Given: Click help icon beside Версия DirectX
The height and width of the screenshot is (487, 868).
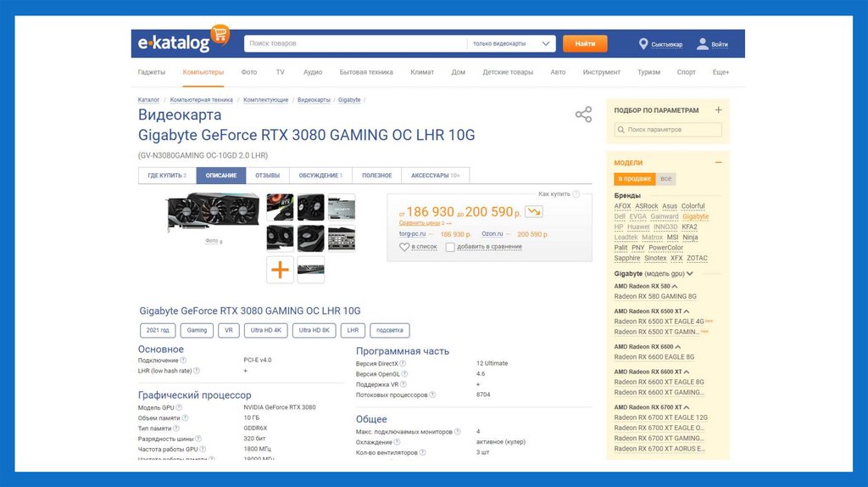Looking at the screenshot, I should [403, 363].
